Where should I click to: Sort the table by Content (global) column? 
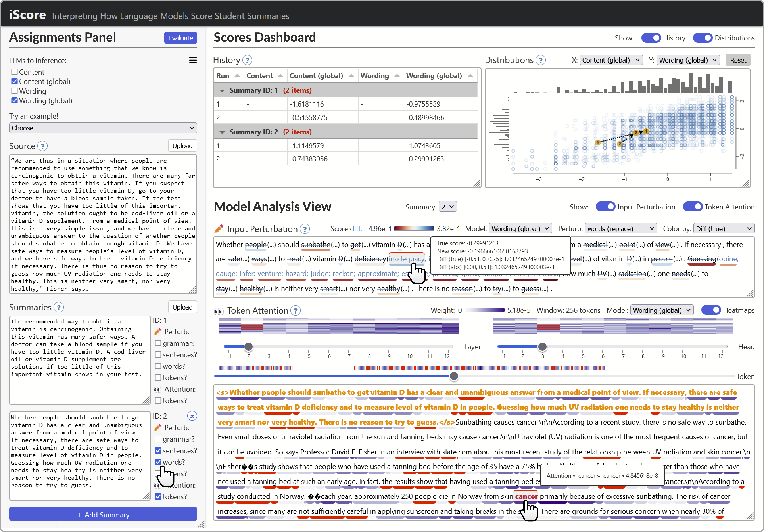[x=316, y=76]
